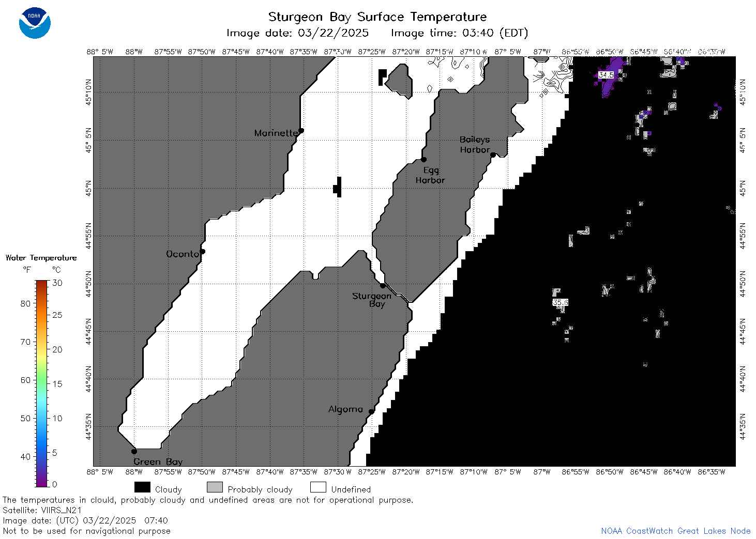Click the UTC image date 07:40 line
Image resolution: width=756 pixels, height=539 pixels.
point(85,520)
